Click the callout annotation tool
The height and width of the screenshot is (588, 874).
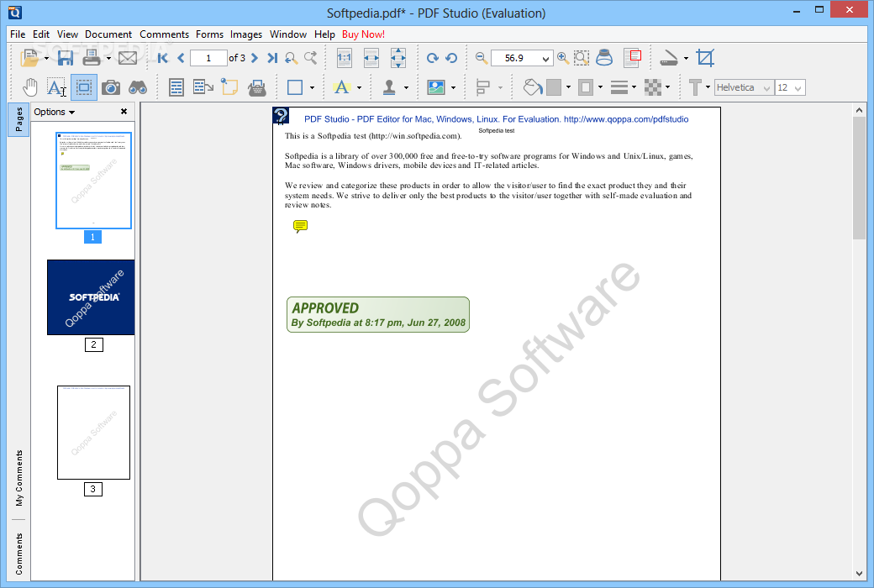point(203,87)
